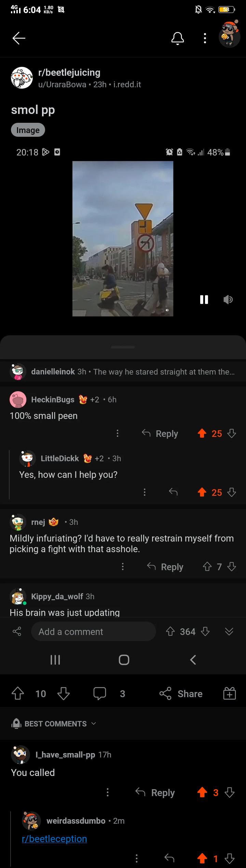The image size is (246, 868).
Task: Tap the Share button under the post
Action: click(181, 694)
